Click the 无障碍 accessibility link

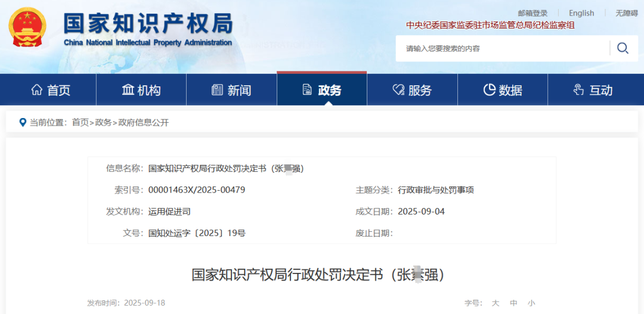click(626, 13)
